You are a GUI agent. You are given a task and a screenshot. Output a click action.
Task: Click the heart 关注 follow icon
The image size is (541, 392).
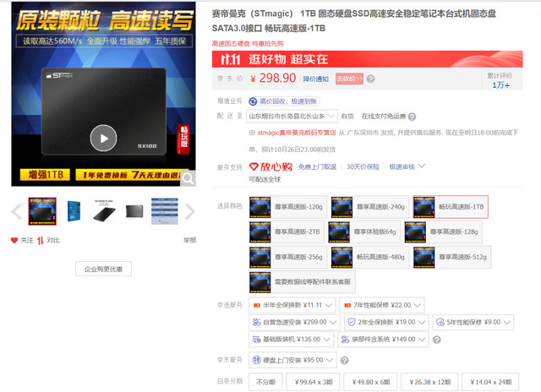click(x=14, y=240)
